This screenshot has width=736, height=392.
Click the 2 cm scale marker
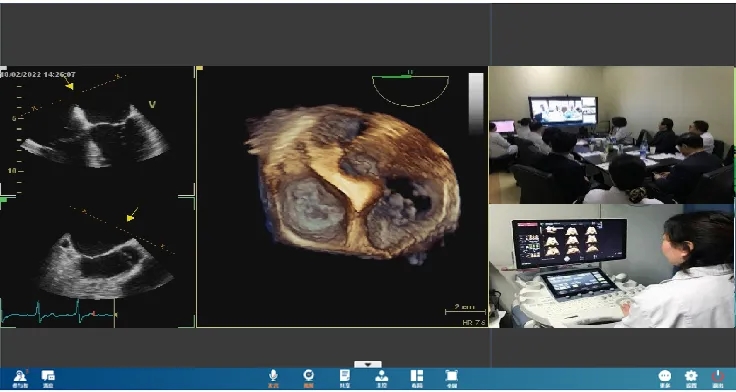click(x=465, y=309)
